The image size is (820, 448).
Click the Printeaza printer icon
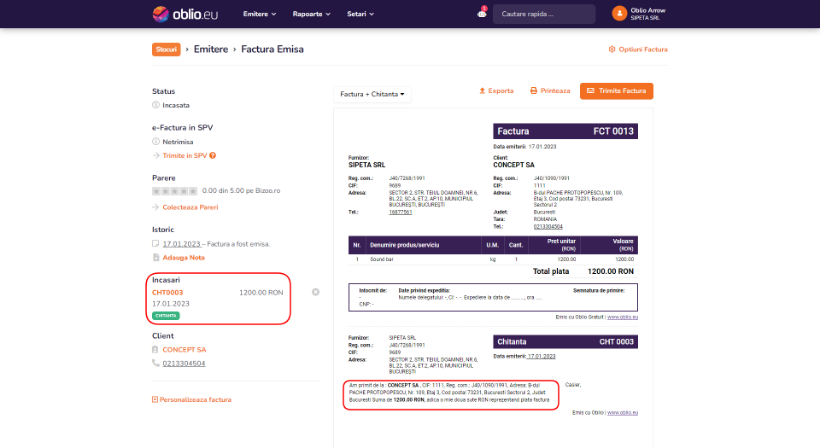pos(533,90)
